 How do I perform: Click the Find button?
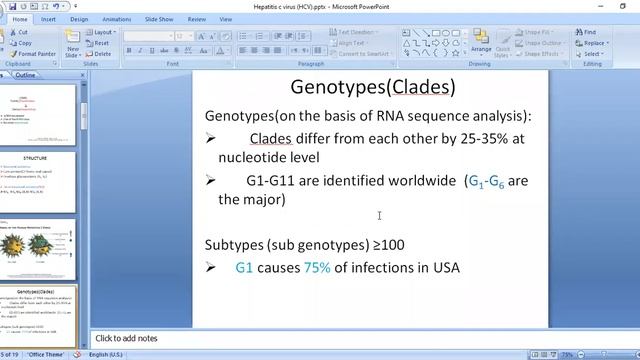[586, 32]
